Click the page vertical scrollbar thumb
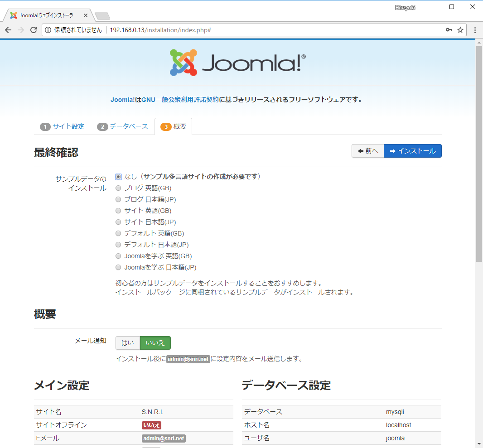The height and width of the screenshot is (448, 483). pos(479,154)
